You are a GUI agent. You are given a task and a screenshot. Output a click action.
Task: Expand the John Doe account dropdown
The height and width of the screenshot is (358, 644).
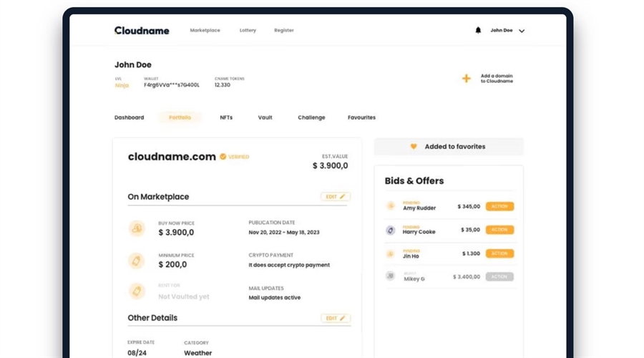coord(522,31)
